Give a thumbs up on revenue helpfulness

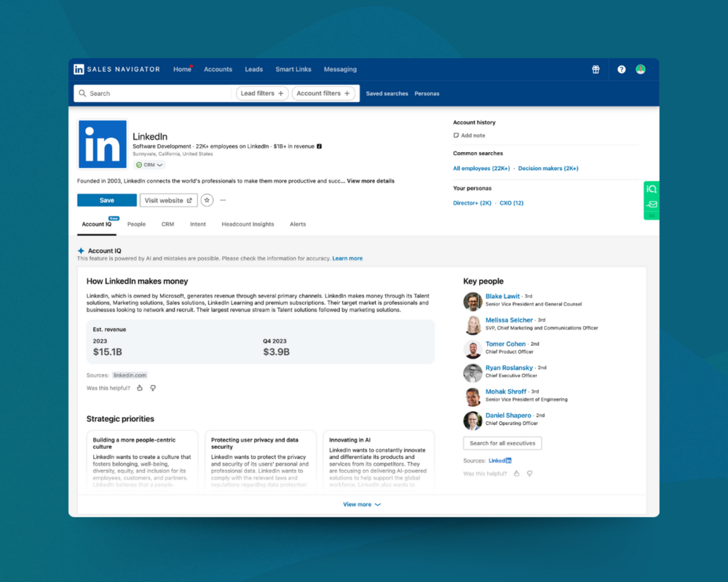point(139,388)
